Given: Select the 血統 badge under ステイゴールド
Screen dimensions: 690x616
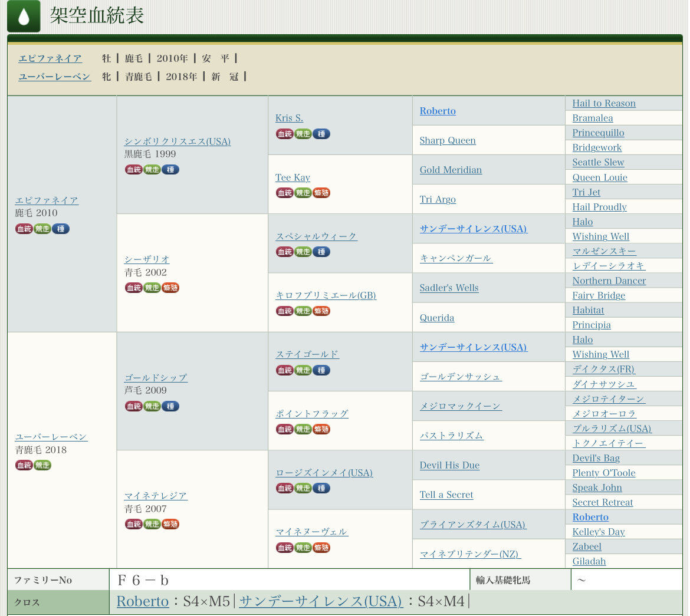Looking at the screenshot, I should click(x=284, y=370).
